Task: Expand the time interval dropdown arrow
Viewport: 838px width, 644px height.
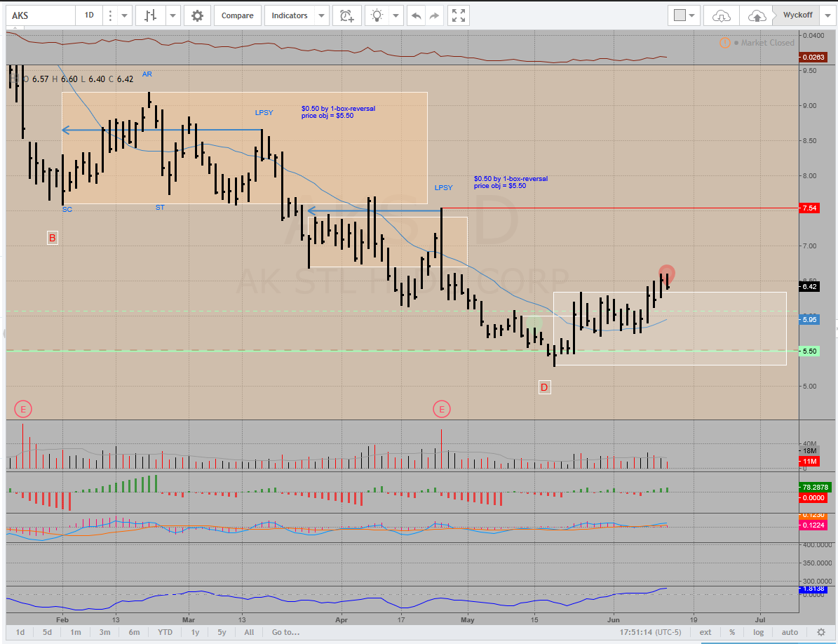Action: 124,15
